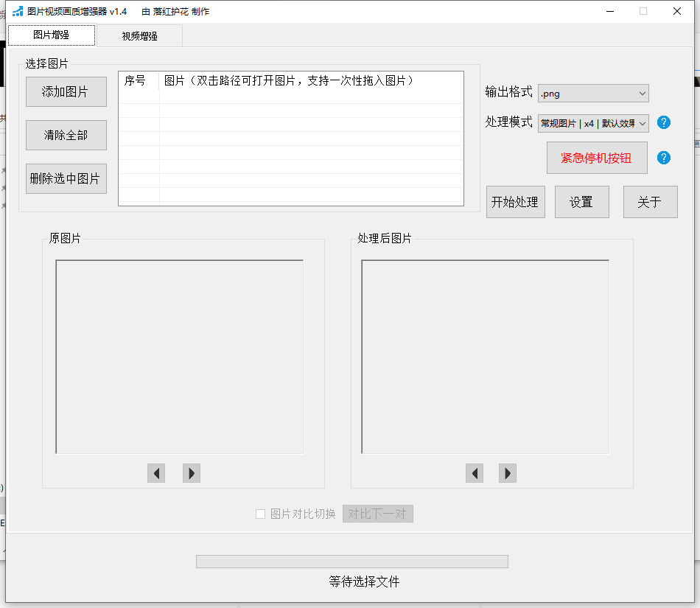This screenshot has width=700, height=608.
Task: Toggle the 图片对比切换 checkbox
Action: pos(260,514)
